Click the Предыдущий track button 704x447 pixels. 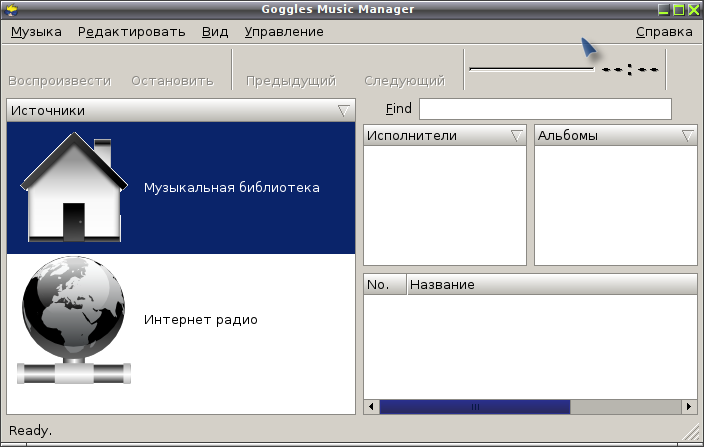(291, 81)
